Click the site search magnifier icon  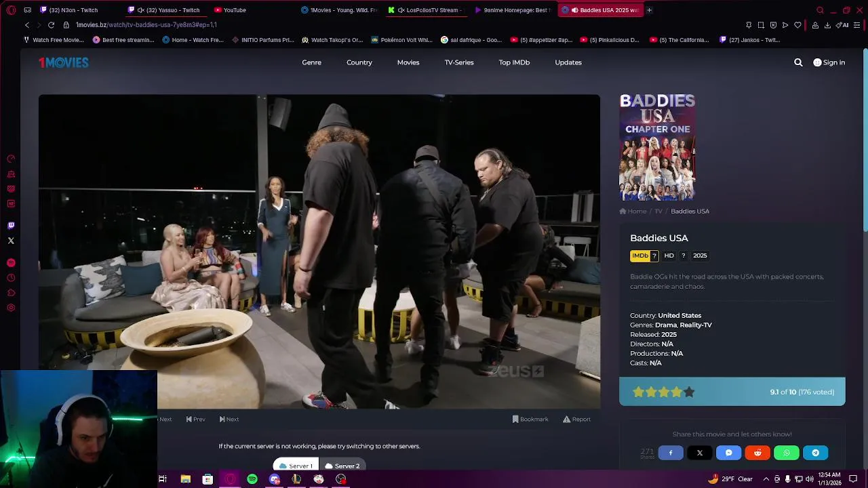tap(798, 62)
